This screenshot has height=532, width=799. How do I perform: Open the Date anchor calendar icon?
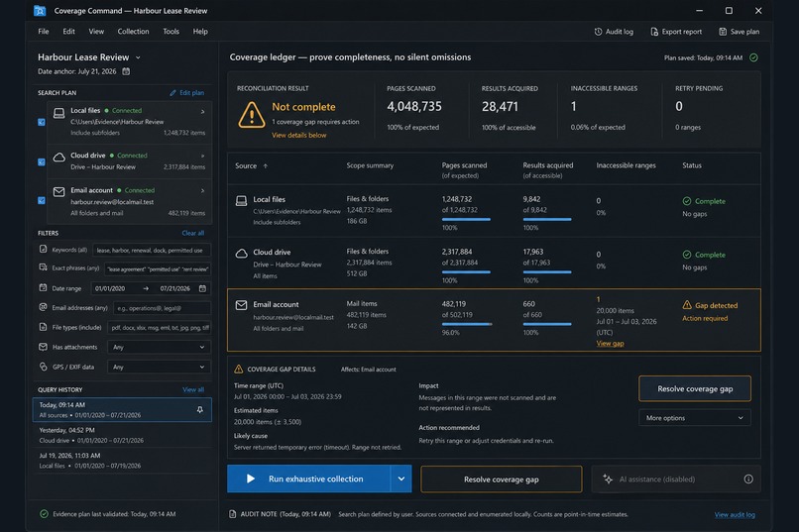[126, 71]
